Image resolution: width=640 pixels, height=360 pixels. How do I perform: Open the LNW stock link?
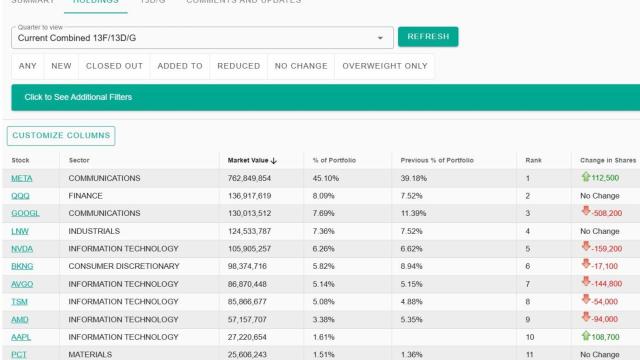coord(20,231)
